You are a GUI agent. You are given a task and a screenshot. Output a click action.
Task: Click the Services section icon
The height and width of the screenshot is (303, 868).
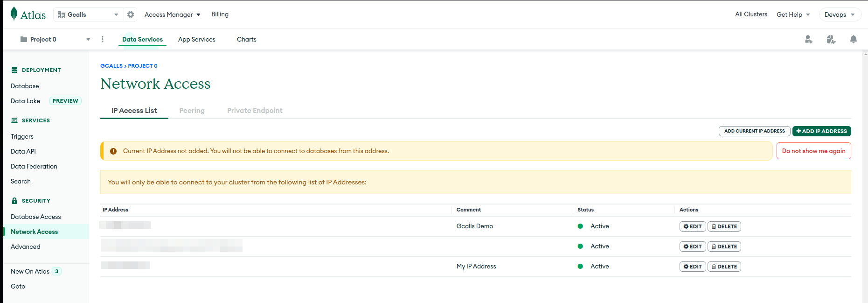pyautogui.click(x=14, y=120)
